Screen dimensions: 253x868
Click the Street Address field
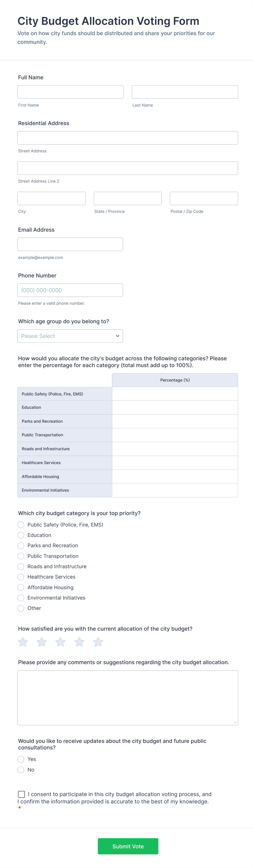[x=128, y=137]
